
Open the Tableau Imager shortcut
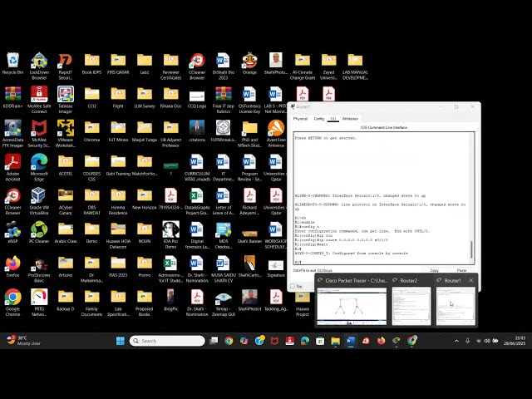tap(66, 100)
